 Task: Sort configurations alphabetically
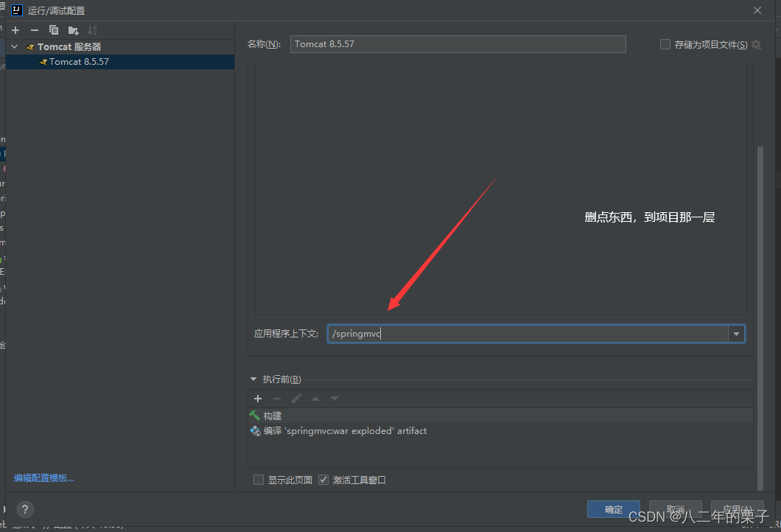[92, 30]
